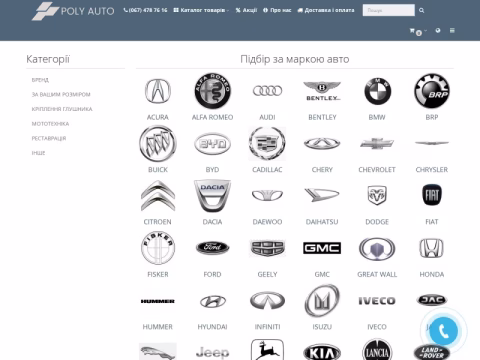Open the Acura brand logo
Image resolution: width=480 pixels, height=360 pixels.
pyautogui.click(x=158, y=91)
